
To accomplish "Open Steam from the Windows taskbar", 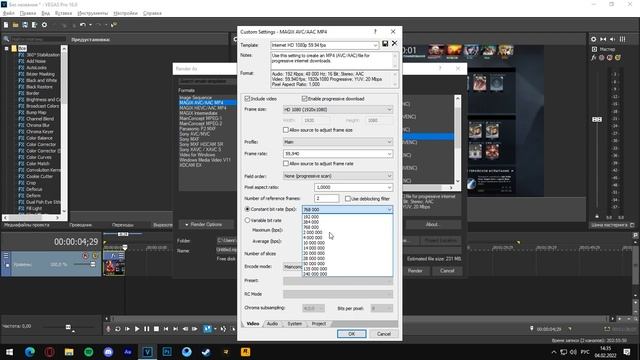I will pyautogui.click(x=206, y=352).
